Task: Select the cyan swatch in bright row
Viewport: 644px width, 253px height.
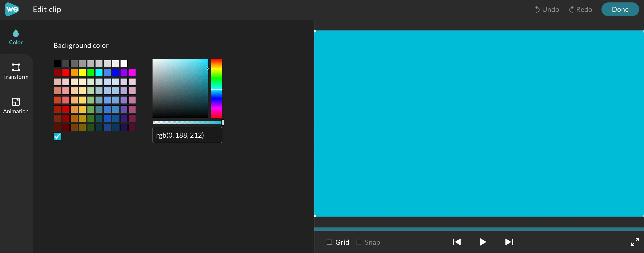Action: click(99, 73)
